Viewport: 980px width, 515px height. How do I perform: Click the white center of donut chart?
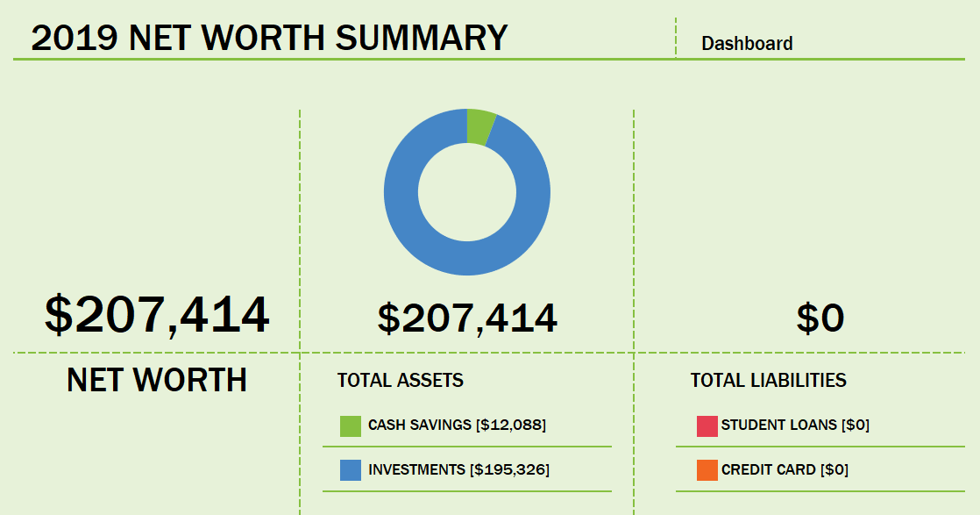(x=467, y=192)
